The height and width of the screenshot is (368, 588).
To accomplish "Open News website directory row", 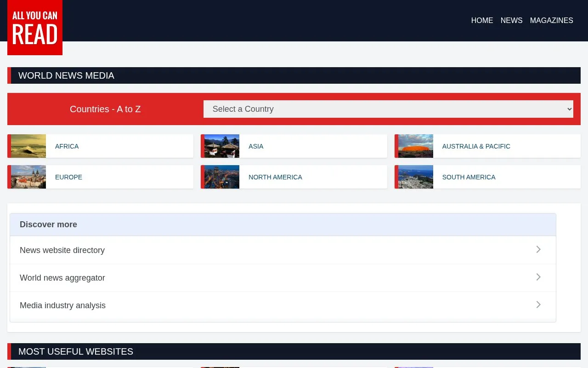I will pos(283,250).
